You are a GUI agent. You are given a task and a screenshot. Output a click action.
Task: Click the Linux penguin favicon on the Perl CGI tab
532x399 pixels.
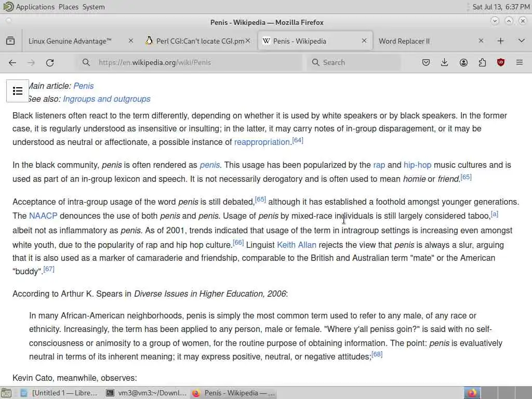[149, 41]
